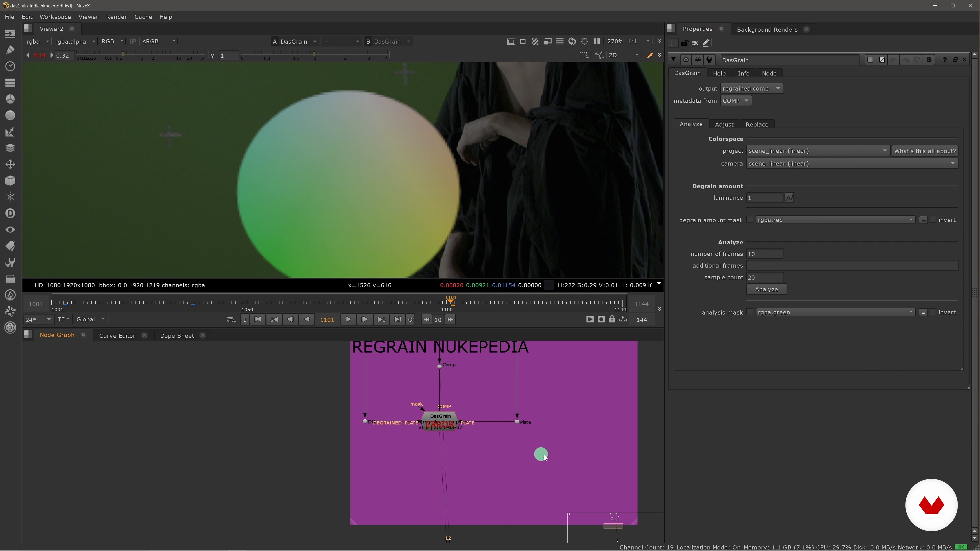Open the Time nodes clock icon
Screen dimensions: 980x551
(10, 66)
